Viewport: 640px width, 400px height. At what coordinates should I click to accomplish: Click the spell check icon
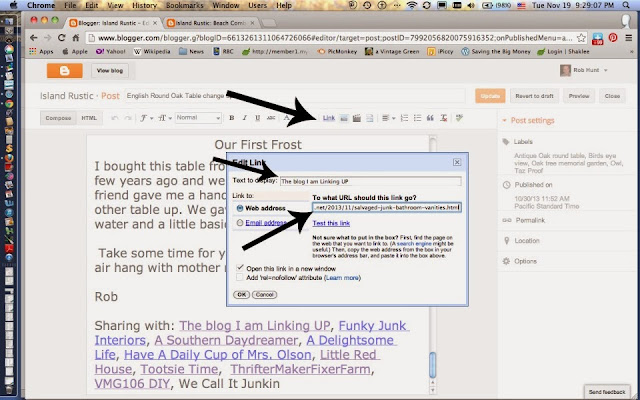(x=460, y=118)
